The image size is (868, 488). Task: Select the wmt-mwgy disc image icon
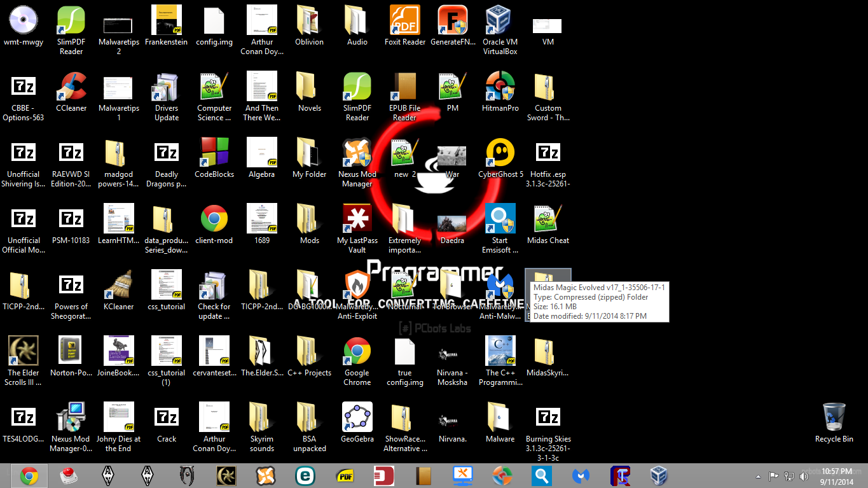[24, 25]
